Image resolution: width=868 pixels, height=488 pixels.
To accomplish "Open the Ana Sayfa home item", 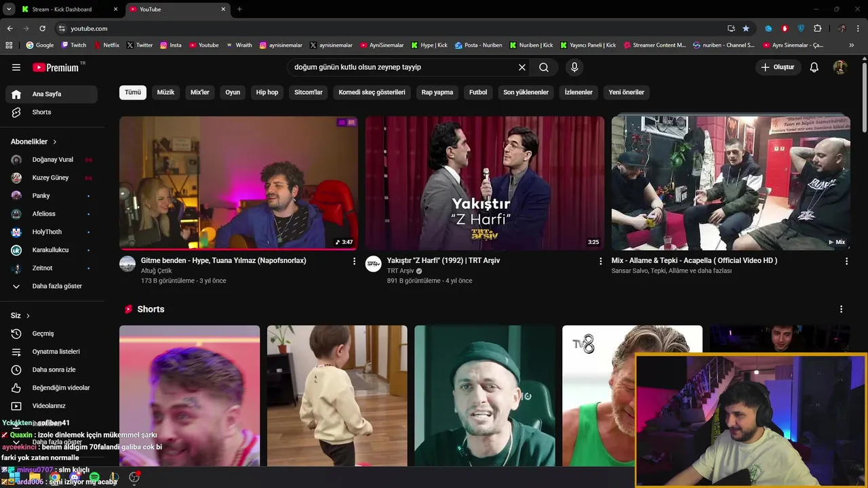I will [52, 94].
